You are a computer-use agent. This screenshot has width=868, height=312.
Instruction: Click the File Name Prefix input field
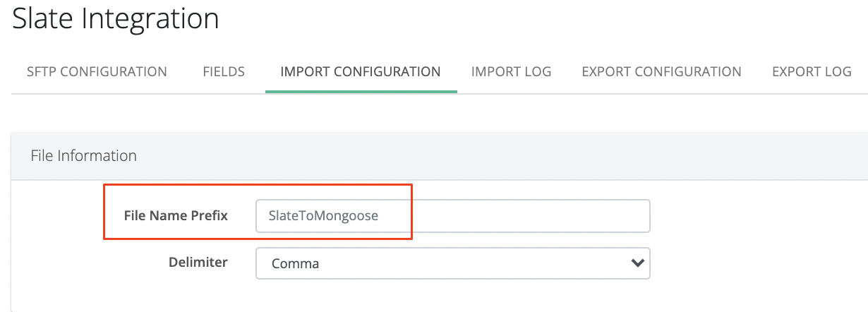[452, 216]
